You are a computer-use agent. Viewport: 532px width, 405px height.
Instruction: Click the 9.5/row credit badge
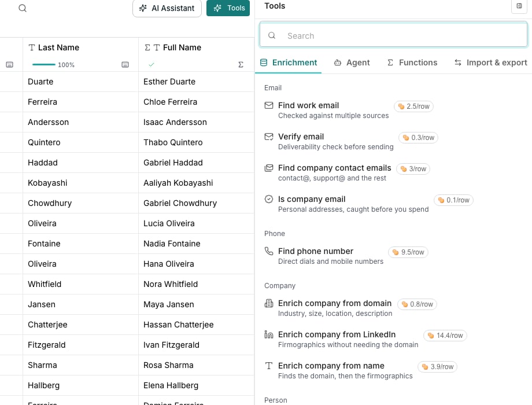point(408,252)
